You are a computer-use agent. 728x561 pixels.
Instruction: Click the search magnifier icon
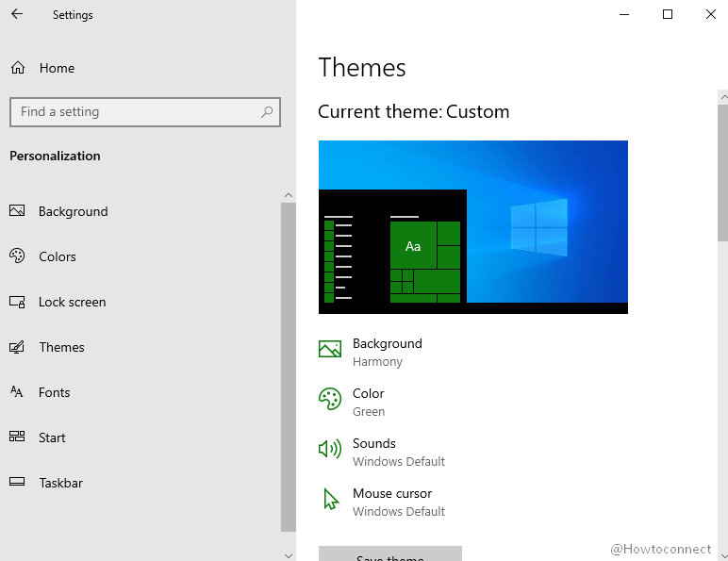pos(267,112)
